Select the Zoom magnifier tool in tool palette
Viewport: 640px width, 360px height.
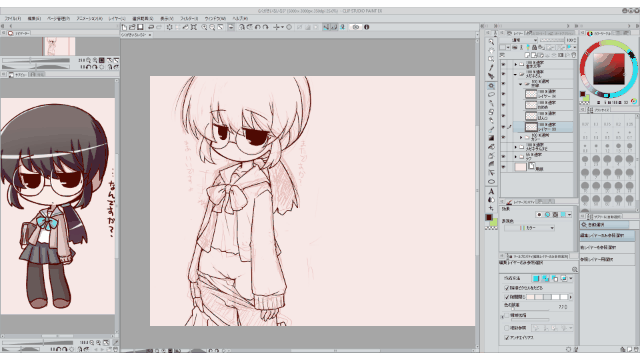click(x=491, y=42)
